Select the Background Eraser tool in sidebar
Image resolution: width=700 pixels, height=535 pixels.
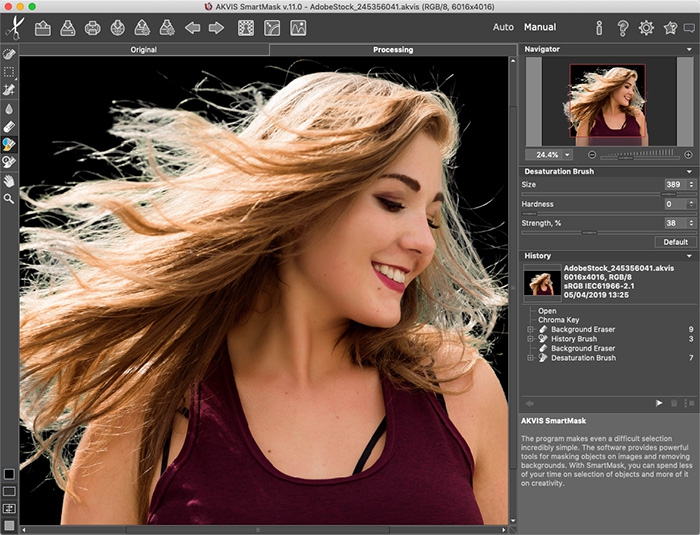tap(9, 127)
